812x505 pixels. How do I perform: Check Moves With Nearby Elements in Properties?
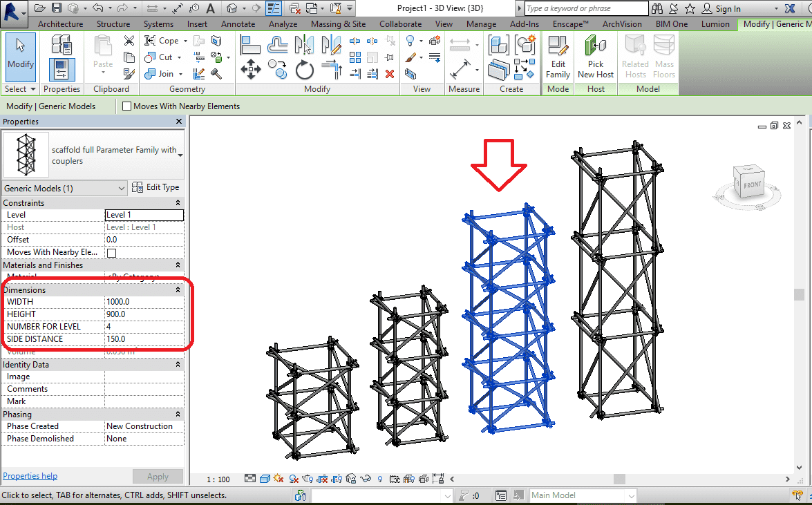(111, 253)
